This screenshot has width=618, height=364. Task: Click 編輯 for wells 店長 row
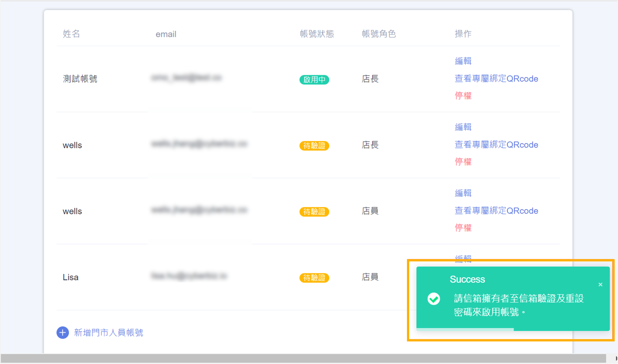click(463, 127)
